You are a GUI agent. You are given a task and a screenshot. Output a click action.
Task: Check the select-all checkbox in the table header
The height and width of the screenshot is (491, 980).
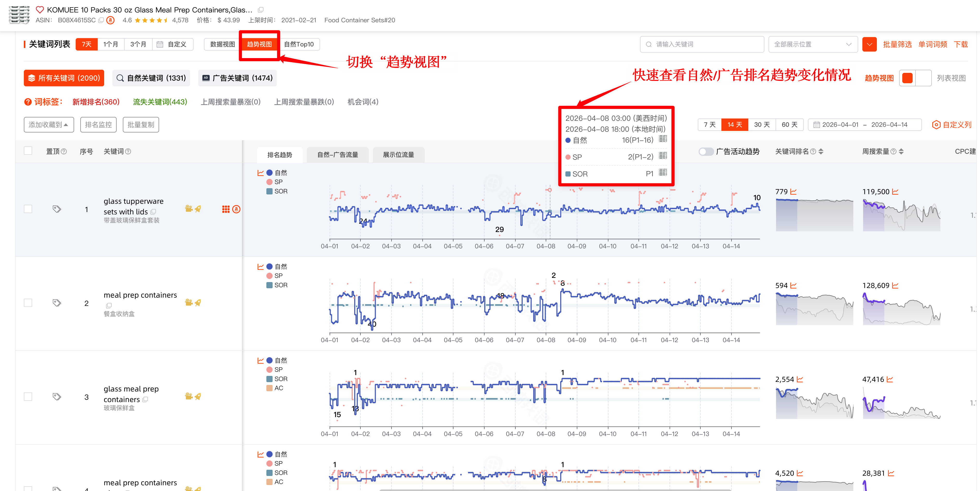(x=28, y=150)
